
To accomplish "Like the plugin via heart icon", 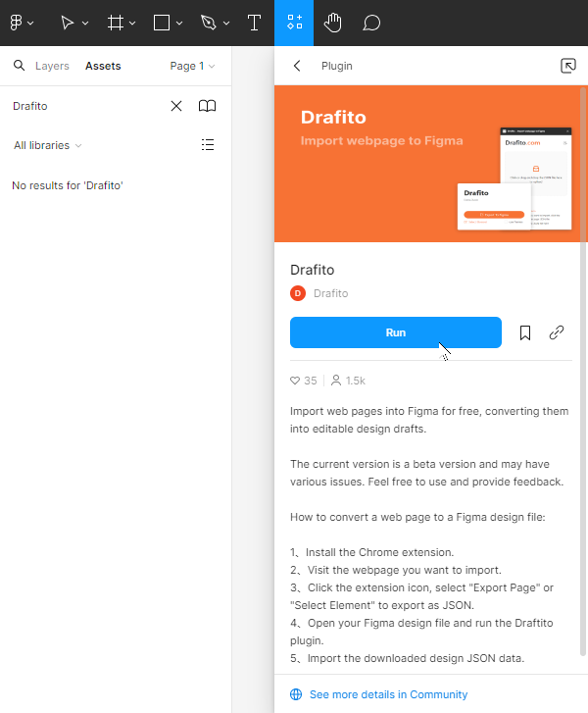I will tap(295, 381).
